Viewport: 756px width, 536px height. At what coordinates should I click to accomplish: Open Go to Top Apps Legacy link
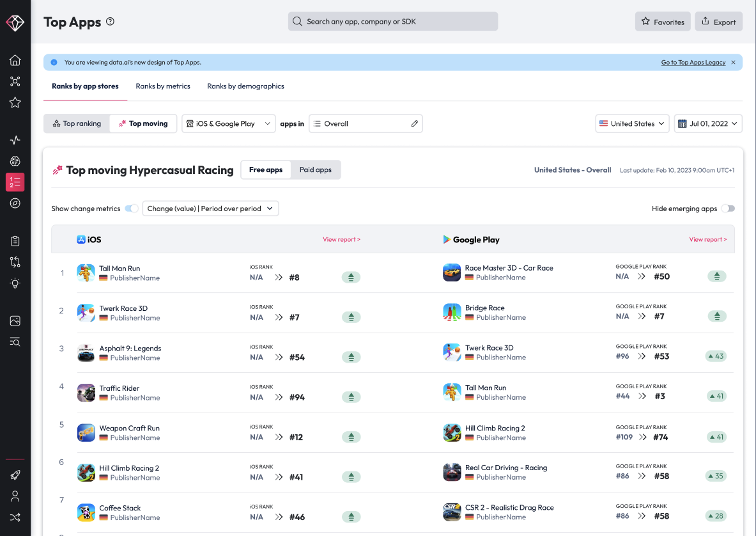(x=693, y=63)
